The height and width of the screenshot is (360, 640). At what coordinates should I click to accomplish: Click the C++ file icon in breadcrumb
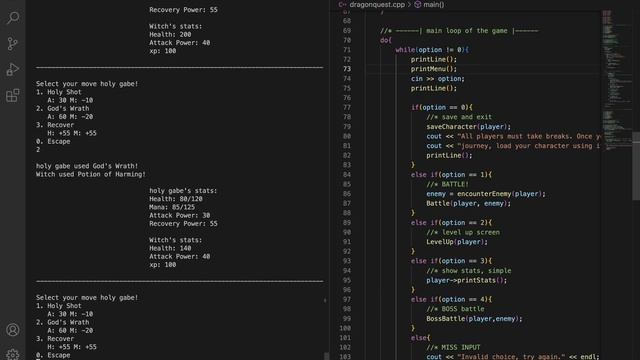(x=342, y=4)
